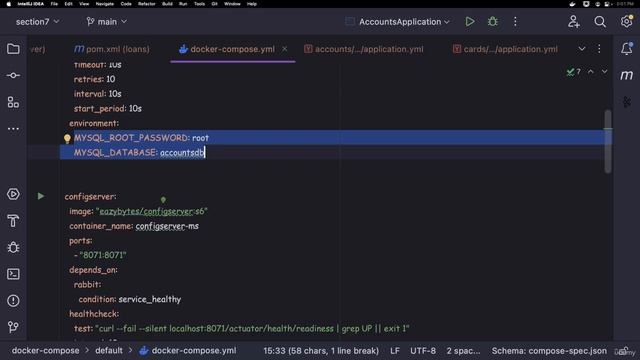640x360 pixels.
Task: Open the Build hammer tool window
Action: pyautogui.click(x=13, y=221)
